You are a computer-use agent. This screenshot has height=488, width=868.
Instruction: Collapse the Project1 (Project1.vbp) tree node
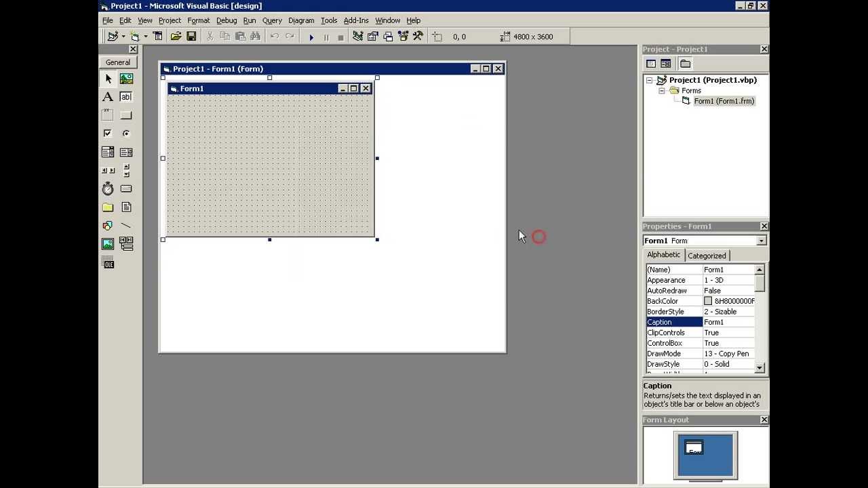coord(650,80)
